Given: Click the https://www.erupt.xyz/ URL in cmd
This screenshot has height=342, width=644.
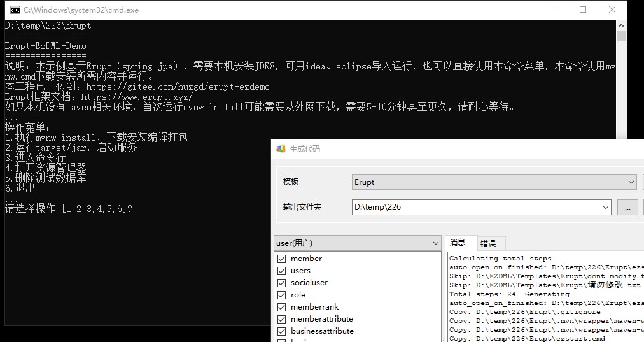Looking at the screenshot, I should (x=137, y=97).
